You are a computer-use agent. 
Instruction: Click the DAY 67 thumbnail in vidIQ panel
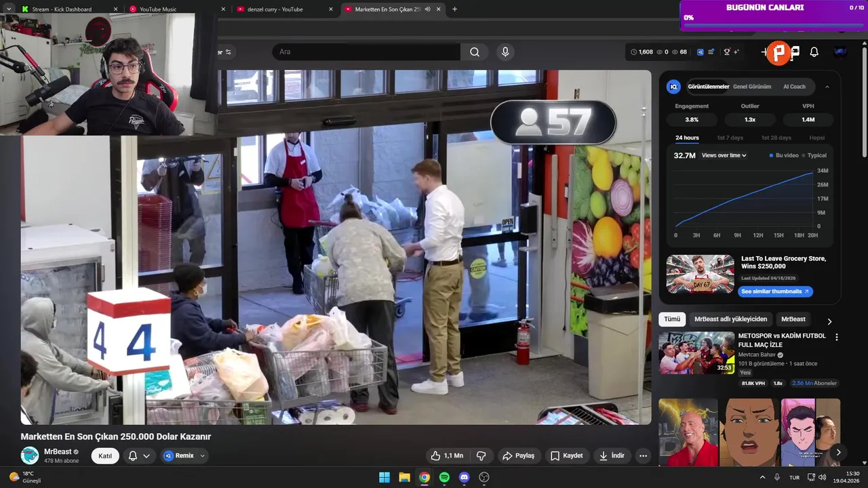point(700,274)
